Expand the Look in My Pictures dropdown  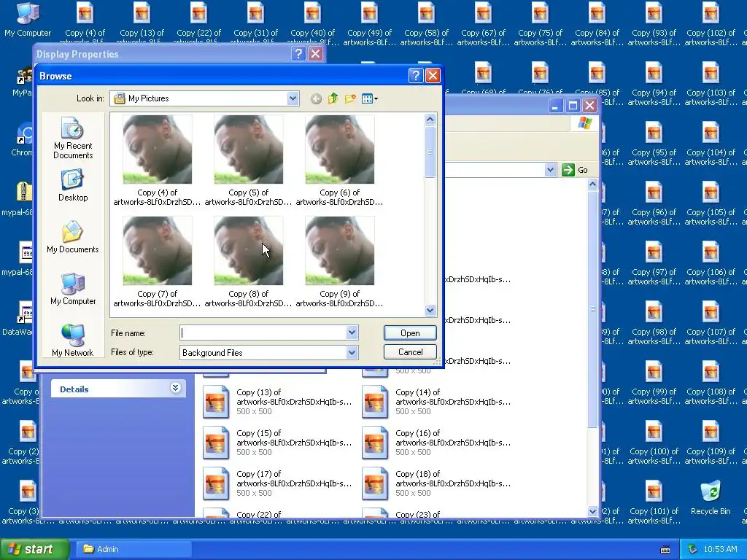point(293,98)
